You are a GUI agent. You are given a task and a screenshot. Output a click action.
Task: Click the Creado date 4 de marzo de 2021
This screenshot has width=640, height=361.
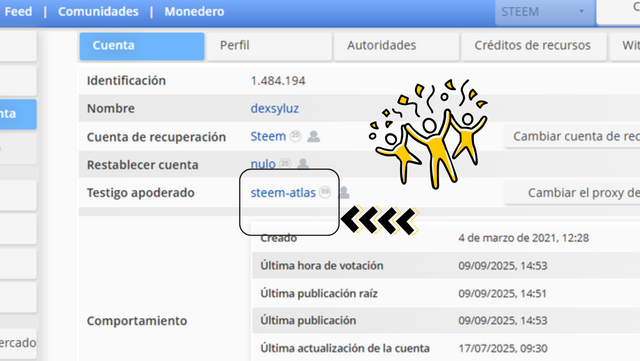(x=524, y=238)
